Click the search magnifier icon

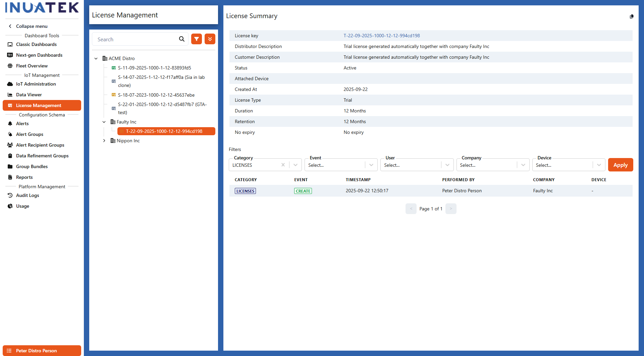181,39
